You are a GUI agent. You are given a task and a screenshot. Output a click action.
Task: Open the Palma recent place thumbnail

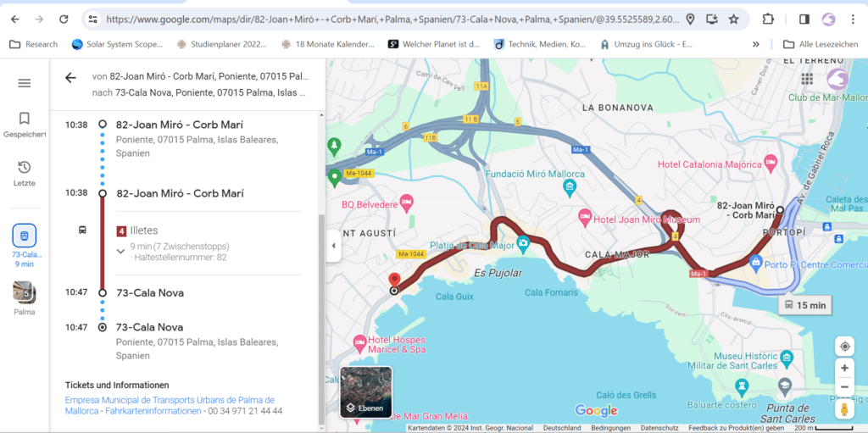tap(25, 298)
